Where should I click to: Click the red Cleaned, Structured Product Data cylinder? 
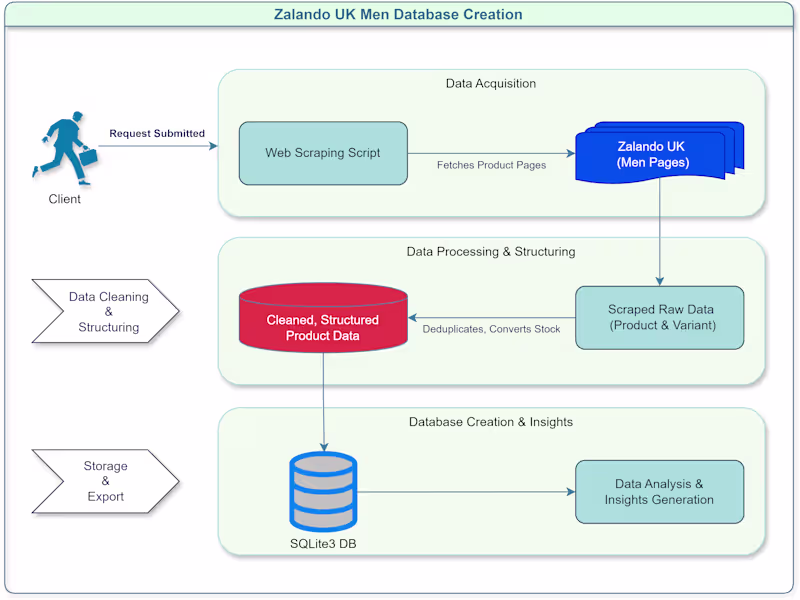click(323, 318)
